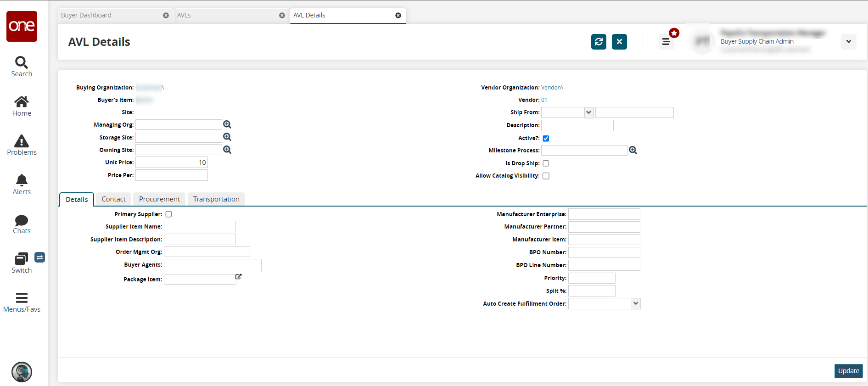Open Auto Create Fulfillment Order dropdown

click(636, 303)
